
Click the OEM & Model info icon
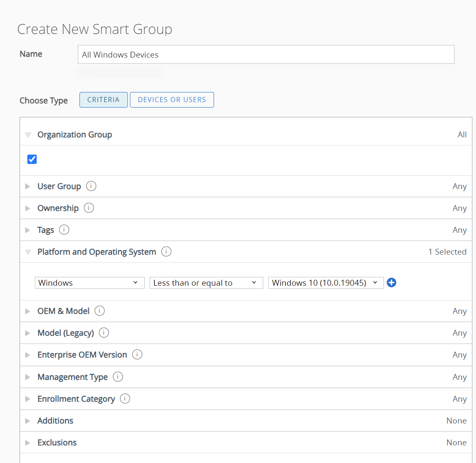pos(99,311)
